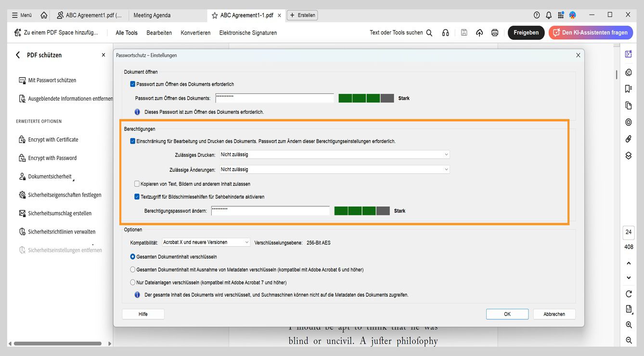This screenshot has width=644, height=356.
Task: Open the Konvertieren menu
Action: [195, 32]
